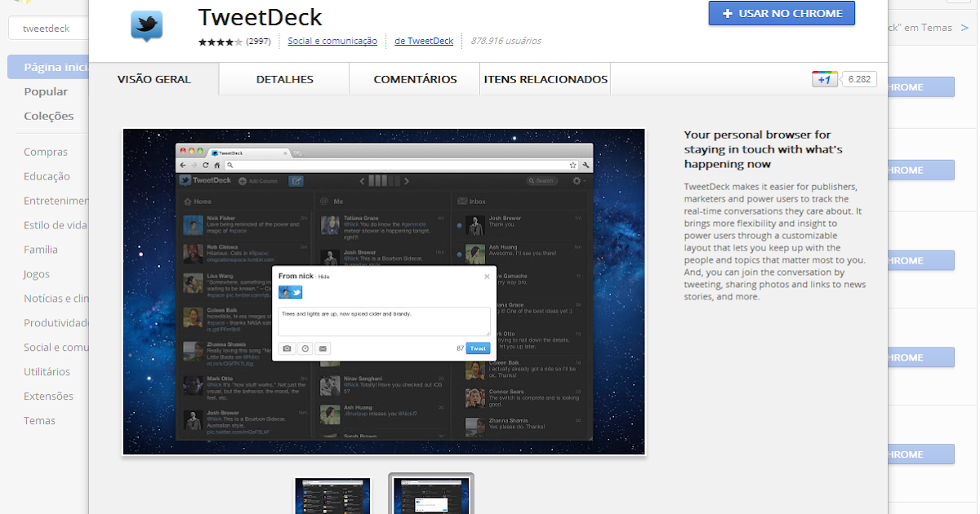
Task: Open Social e comunicação category link
Action: click(332, 41)
